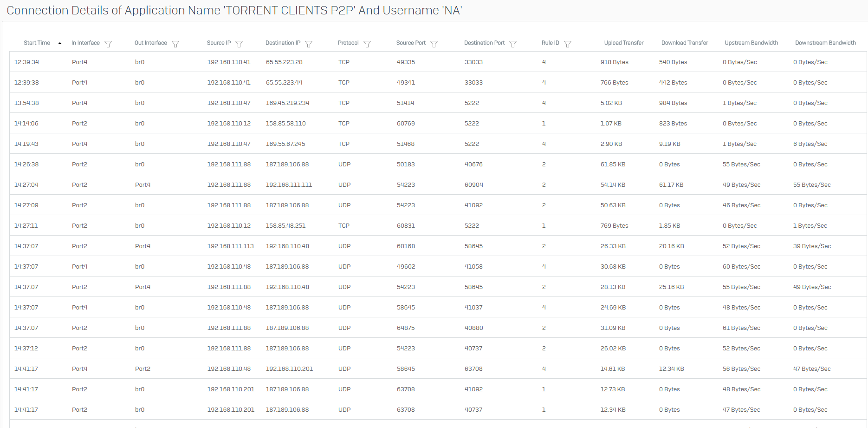This screenshot has height=428, width=868.
Task: Click upload transfer value 61.85 KB
Action: (613, 164)
